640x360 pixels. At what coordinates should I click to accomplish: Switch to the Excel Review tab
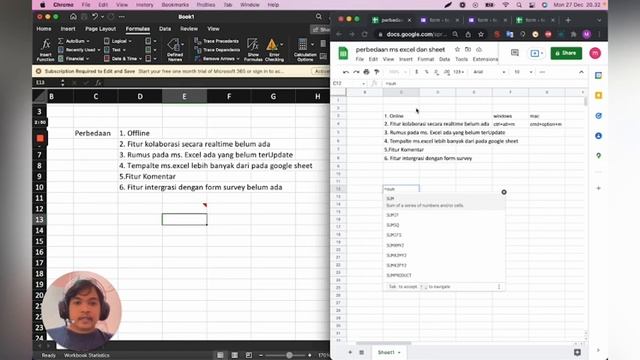tap(189, 29)
